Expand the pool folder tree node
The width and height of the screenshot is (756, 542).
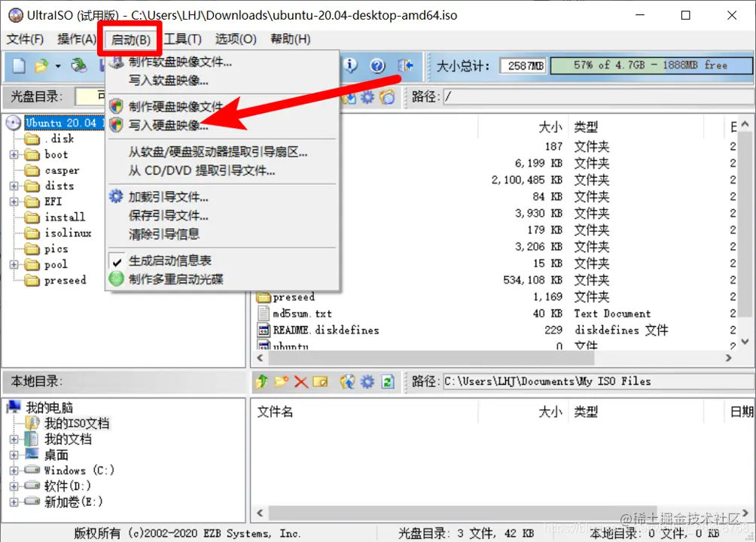pyautogui.click(x=14, y=265)
